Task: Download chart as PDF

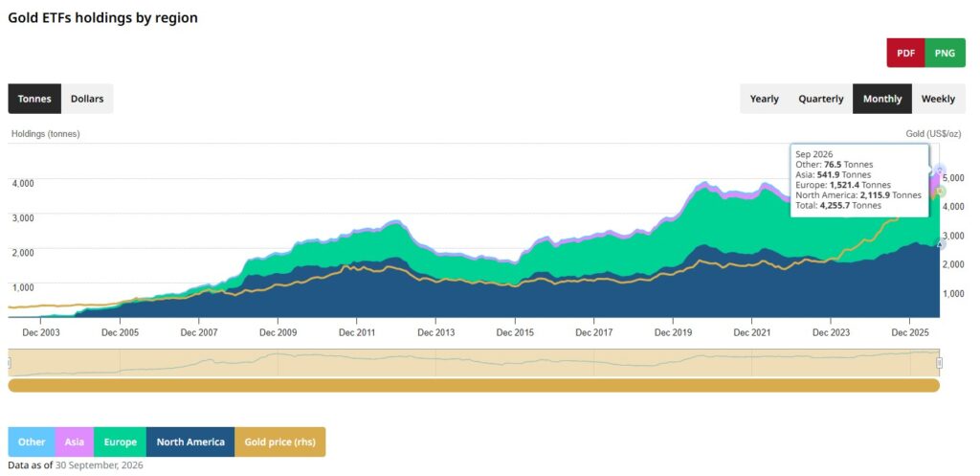Action: (905, 54)
